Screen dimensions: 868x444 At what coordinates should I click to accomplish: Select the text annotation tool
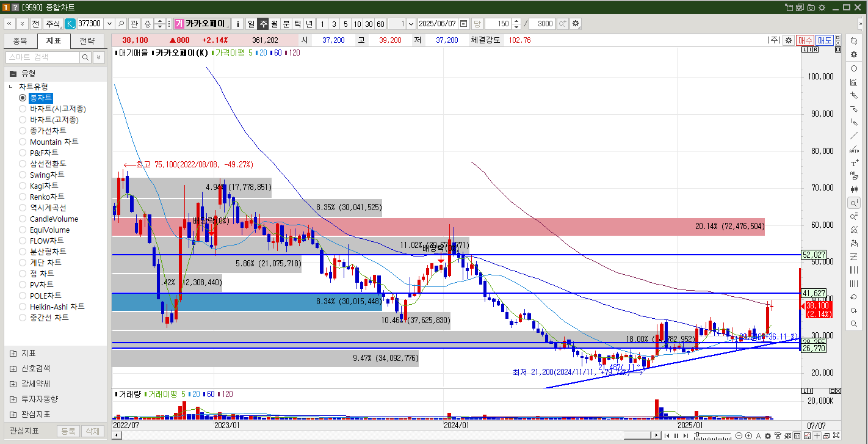coord(854,162)
